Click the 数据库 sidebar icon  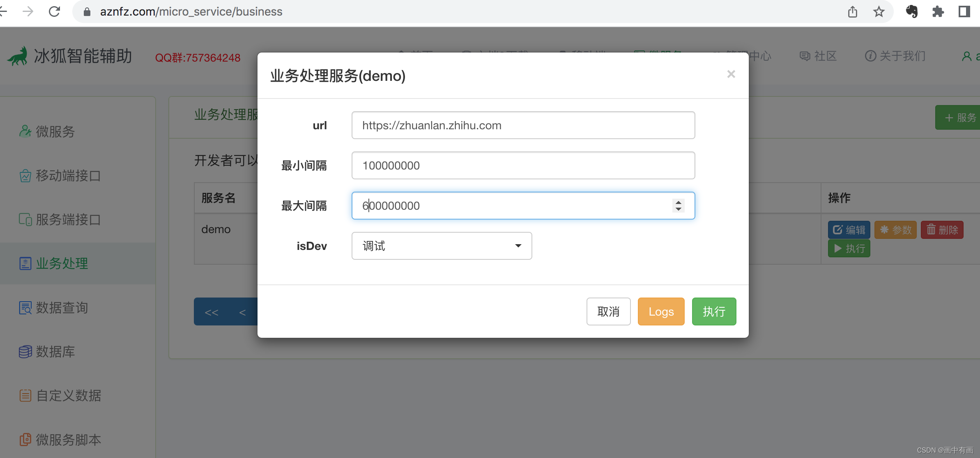click(x=25, y=352)
